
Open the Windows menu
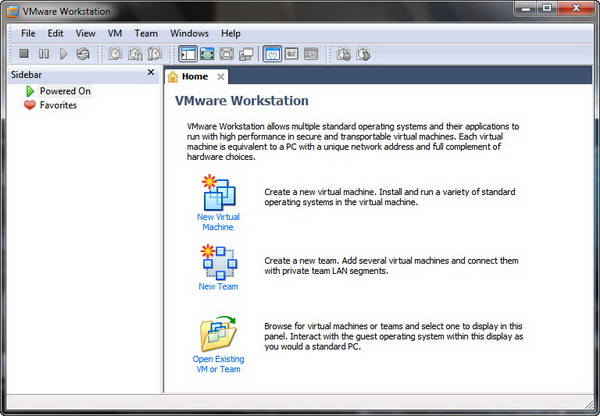click(189, 34)
